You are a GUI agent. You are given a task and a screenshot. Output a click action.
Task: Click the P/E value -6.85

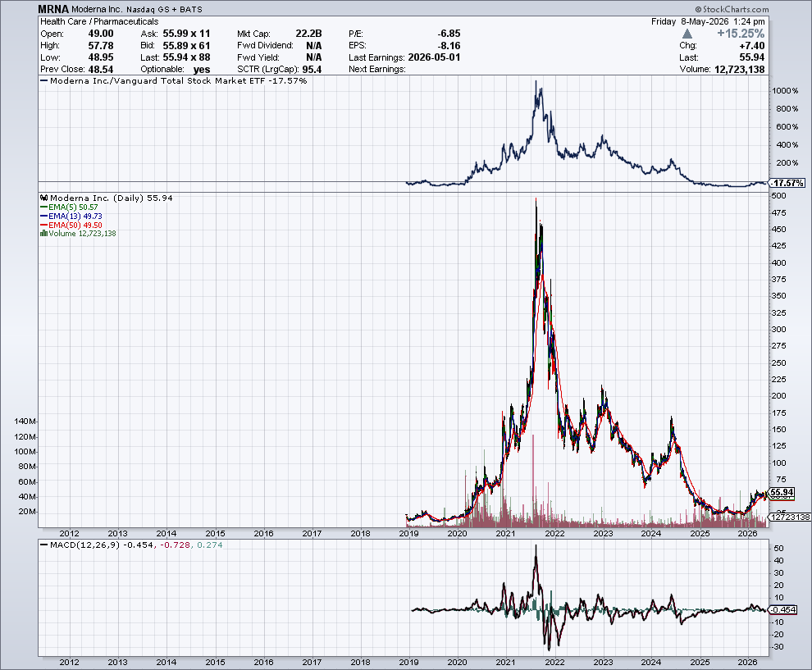point(449,34)
